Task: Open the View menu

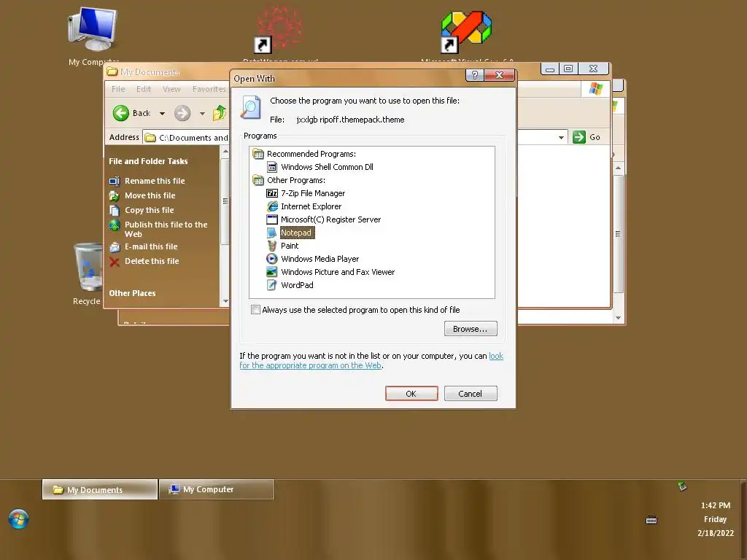Action: [x=171, y=89]
